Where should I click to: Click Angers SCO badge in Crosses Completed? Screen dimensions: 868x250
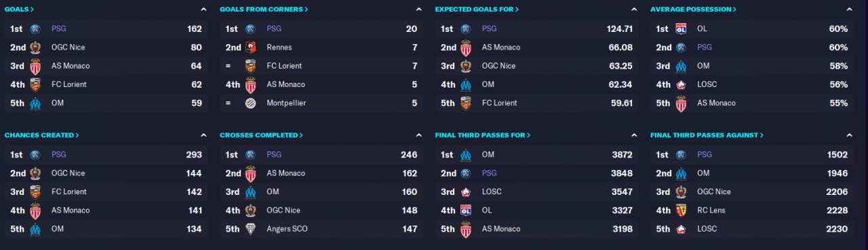click(250, 229)
